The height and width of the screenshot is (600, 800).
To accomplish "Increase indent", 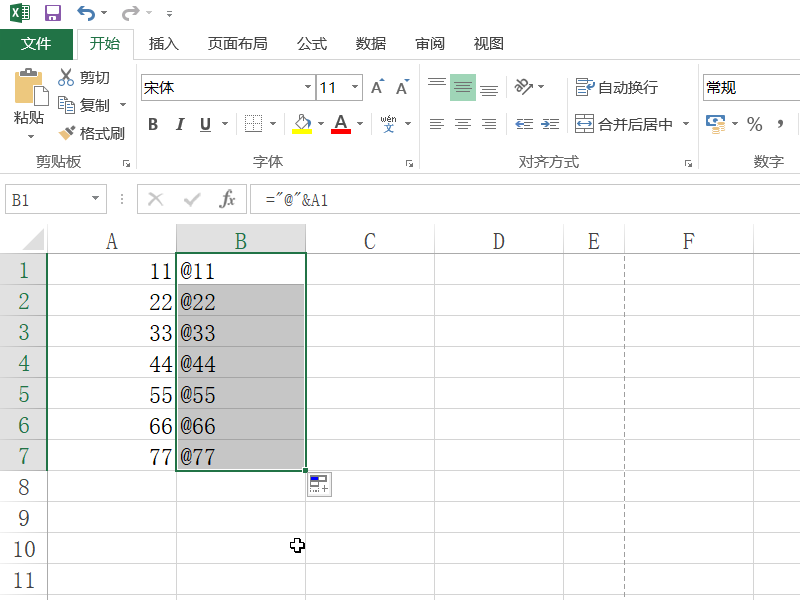I will (550, 124).
